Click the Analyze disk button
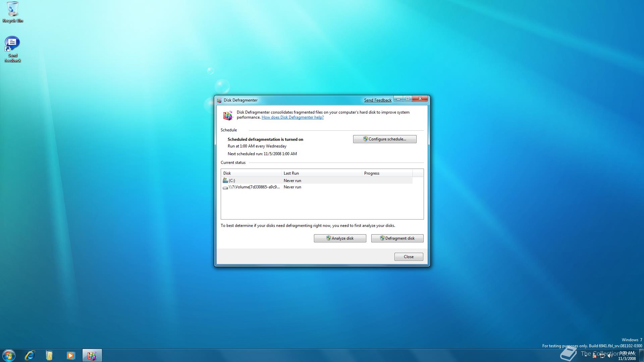Viewport: 644px width, 362px height. pos(340,238)
